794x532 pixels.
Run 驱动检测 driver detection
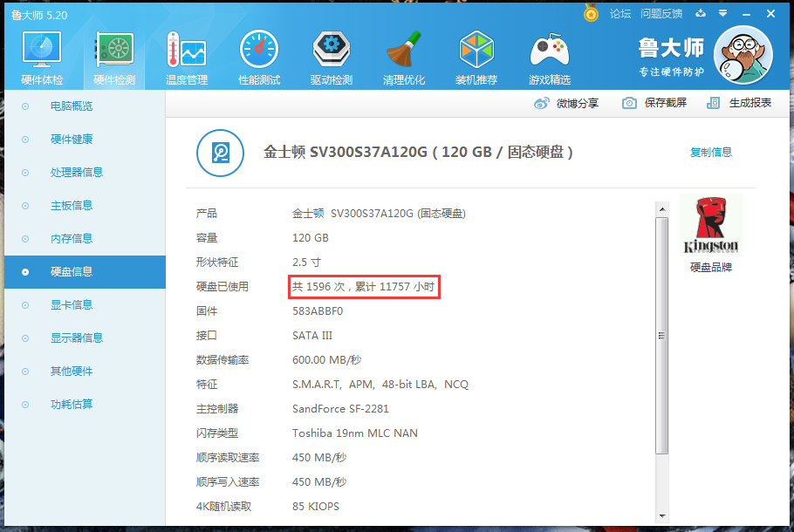coord(331,52)
